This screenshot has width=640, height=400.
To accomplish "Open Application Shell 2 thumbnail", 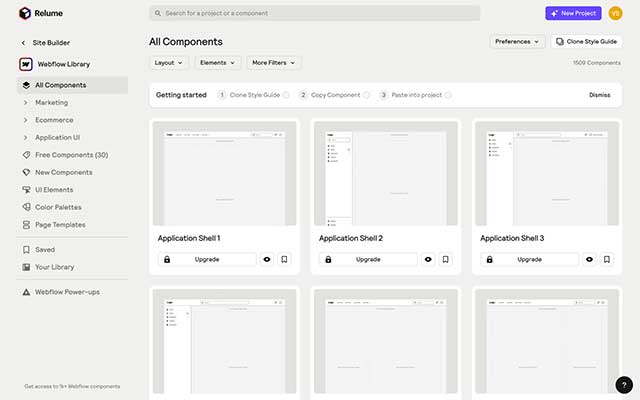I will (386, 173).
